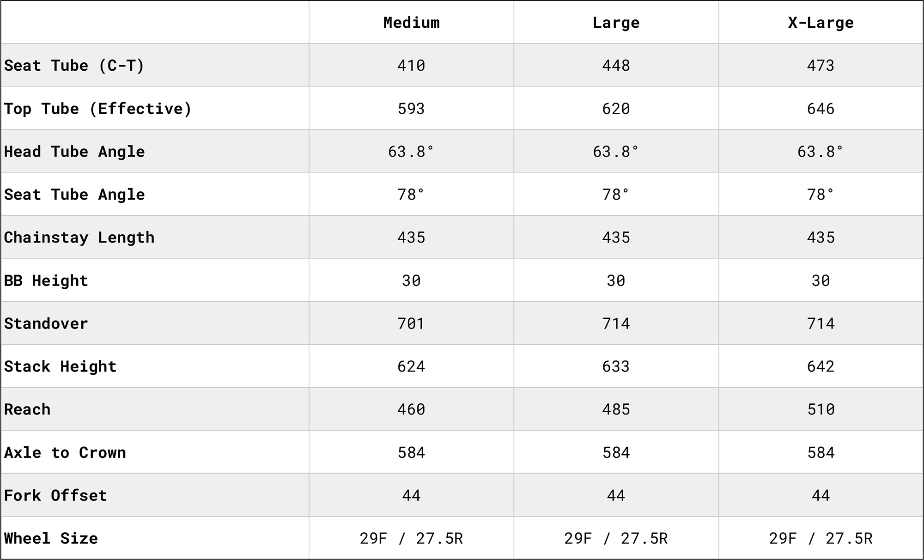Screen dimensions: 924x560
Task: Click the Medium seat tube value 410
Action: 411,66
